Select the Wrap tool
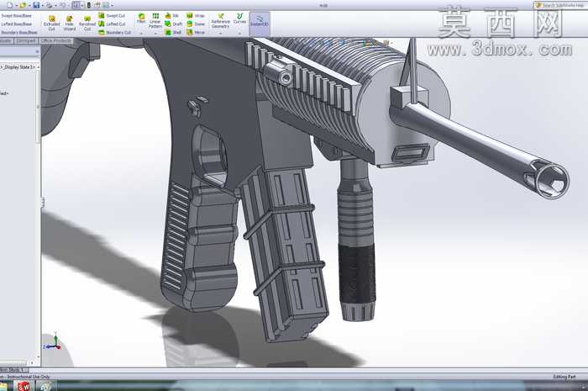This screenshot has width=588, height=391. pos(196,15)
